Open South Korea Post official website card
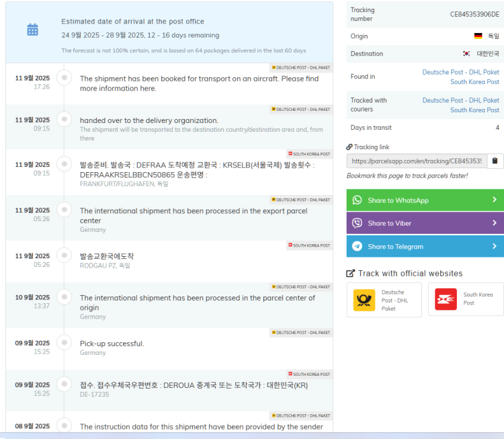The height and width of the screenshot is (439, 504). coord(466,299)
